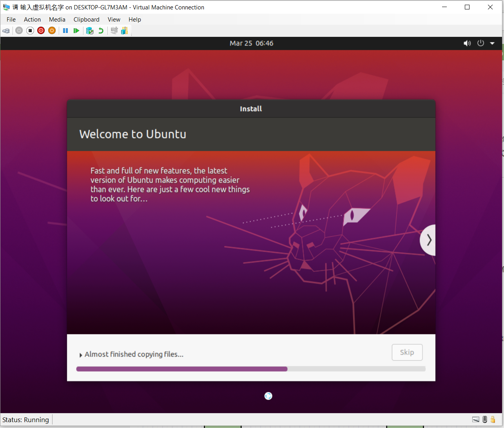Click the greyed-out Start VM toolbar icon
The height and width of the screenshot is (428, 504).
pos(19,31)
